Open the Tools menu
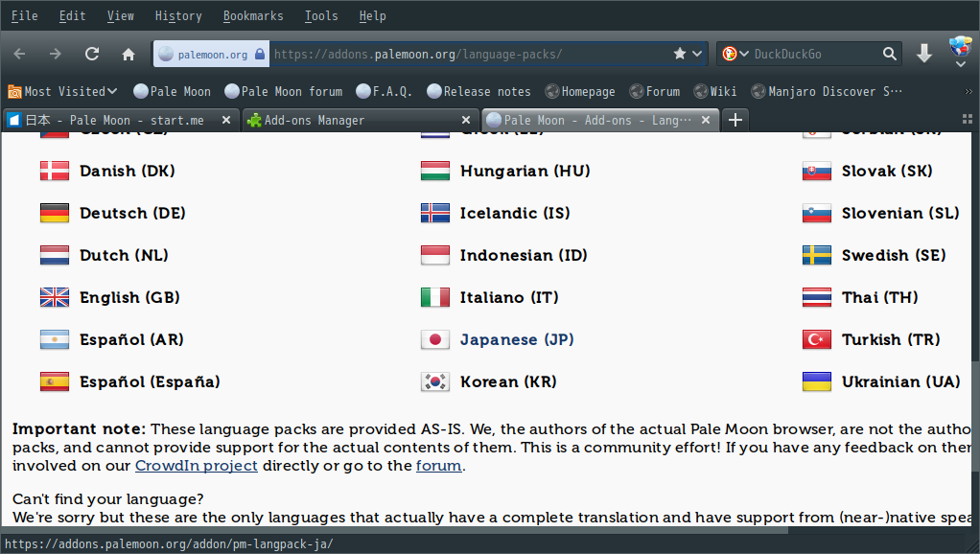 (321, 15)
